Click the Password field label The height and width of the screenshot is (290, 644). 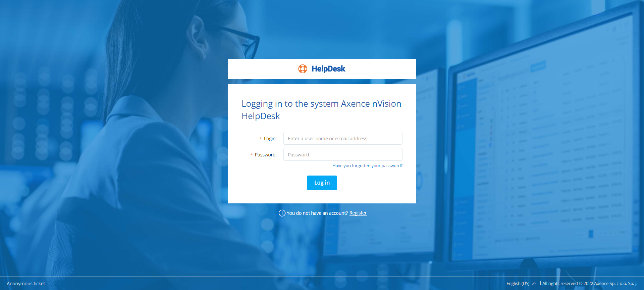[266, 155]
